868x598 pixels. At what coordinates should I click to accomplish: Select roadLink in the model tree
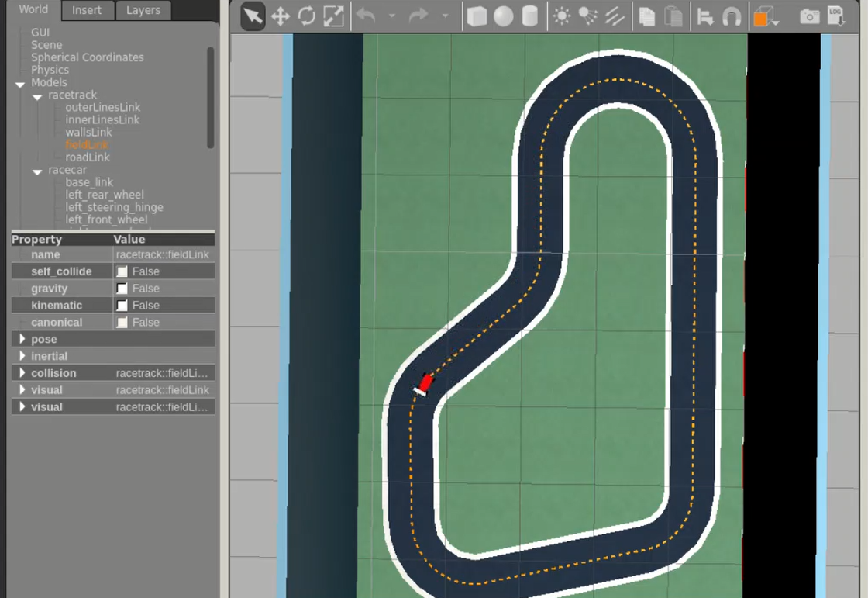(x=88, y=157)
